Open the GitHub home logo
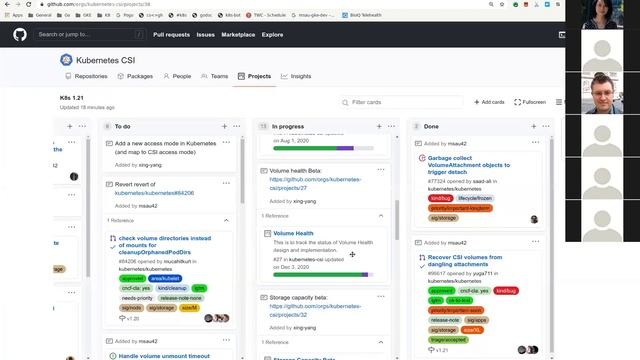640x360 pixels. tap(20, 35)
